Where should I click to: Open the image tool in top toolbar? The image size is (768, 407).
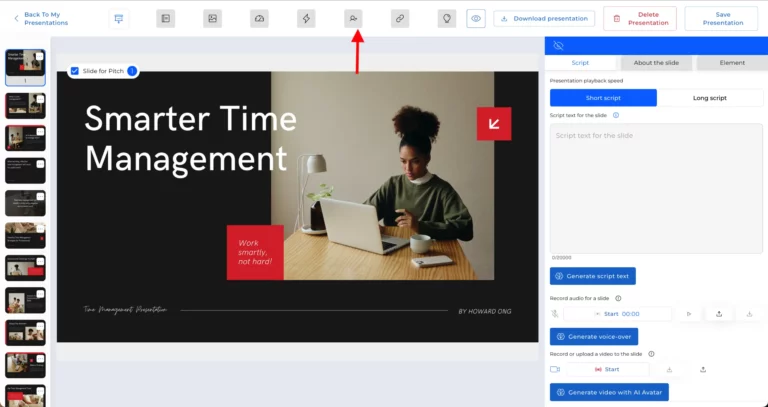(212, 18)
